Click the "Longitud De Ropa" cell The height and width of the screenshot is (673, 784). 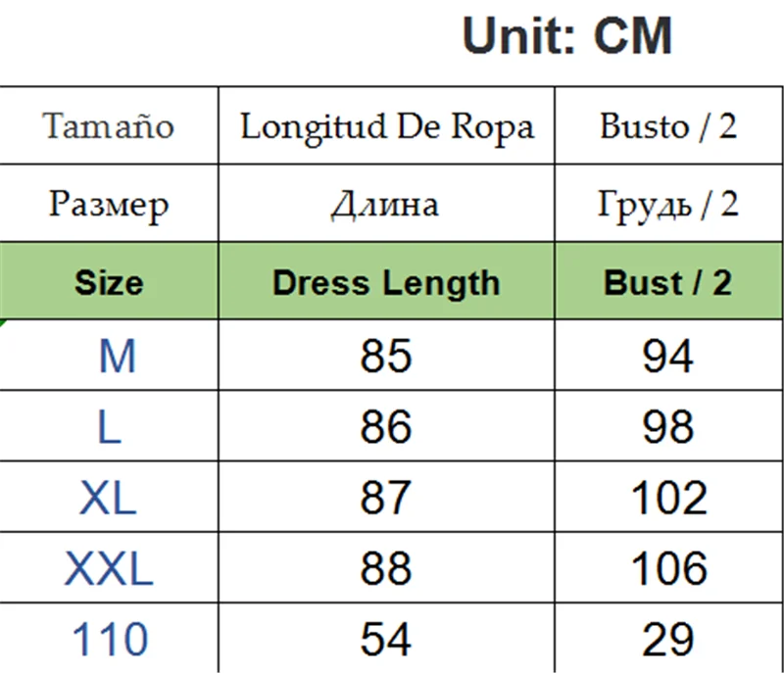pos(387,126)
